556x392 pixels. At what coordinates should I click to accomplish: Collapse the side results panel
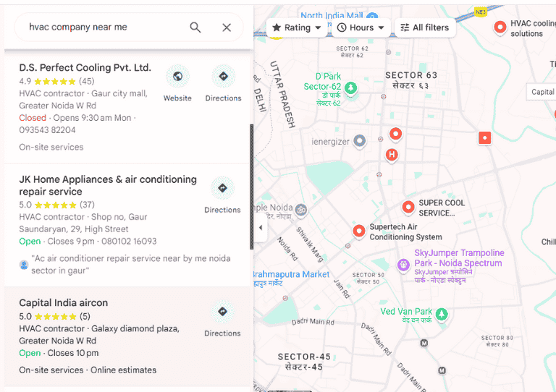(x=261, y=227)
